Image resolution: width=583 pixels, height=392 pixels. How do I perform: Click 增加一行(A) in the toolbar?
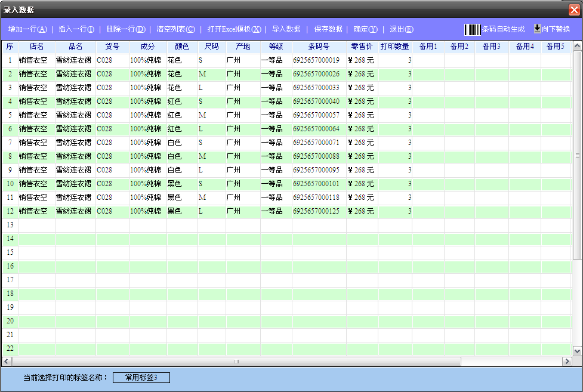[27, 29]
